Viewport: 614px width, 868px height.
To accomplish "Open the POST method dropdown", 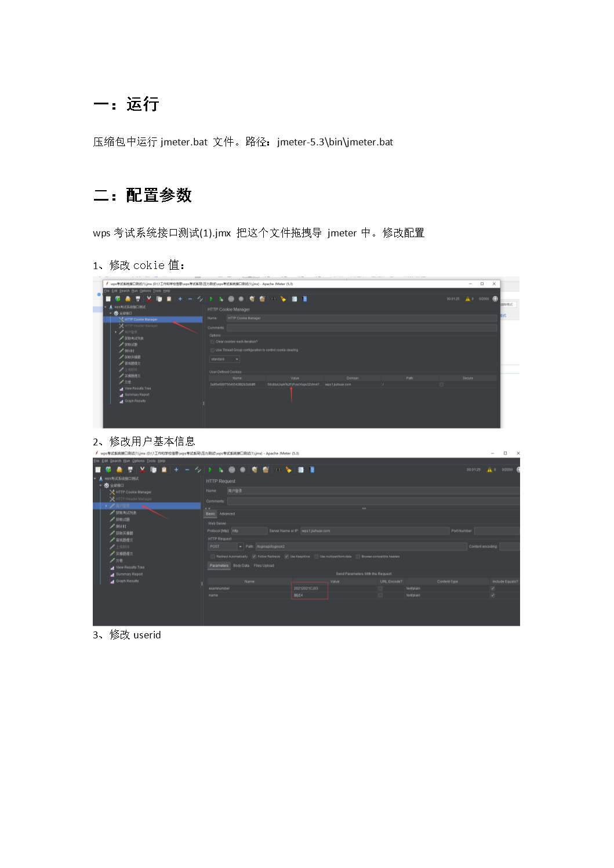I will click(x=226, y=547).
